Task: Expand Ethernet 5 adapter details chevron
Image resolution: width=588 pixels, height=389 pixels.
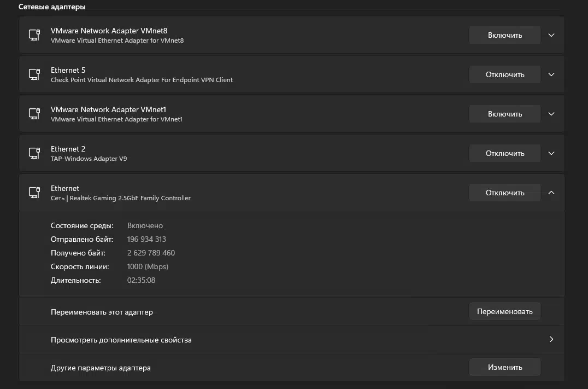Action: click(551, 74)
